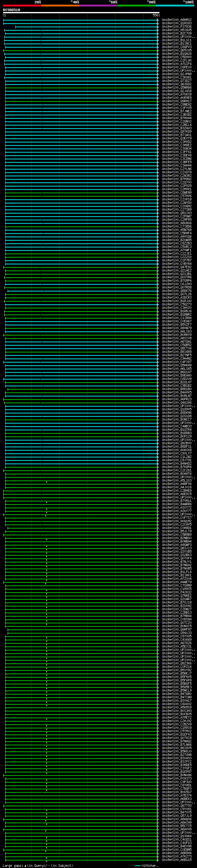Viewport: 197px width, 868px height.
Task: Select hit label UniRef100_C6D209
Action: tap(176, 379)
